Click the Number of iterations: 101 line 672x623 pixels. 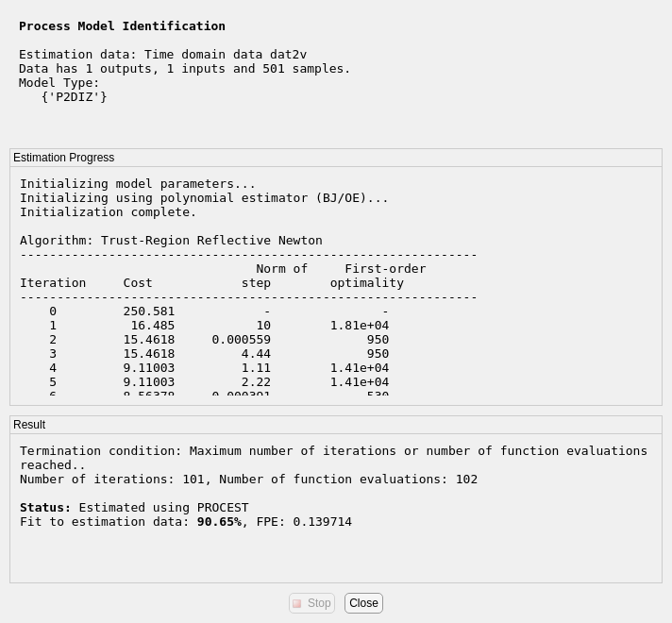248,480
